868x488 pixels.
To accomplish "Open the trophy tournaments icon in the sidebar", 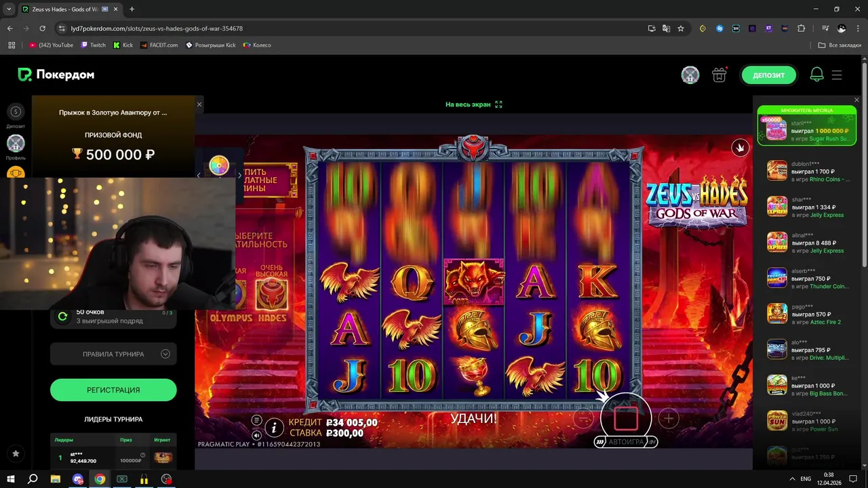I will point(16,173).
